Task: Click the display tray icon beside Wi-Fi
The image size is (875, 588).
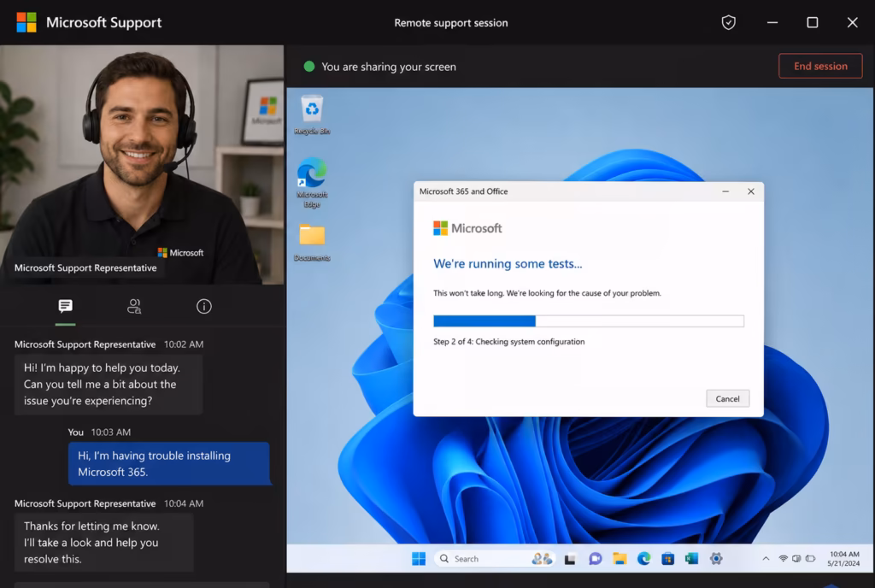Action: point(796,558)
